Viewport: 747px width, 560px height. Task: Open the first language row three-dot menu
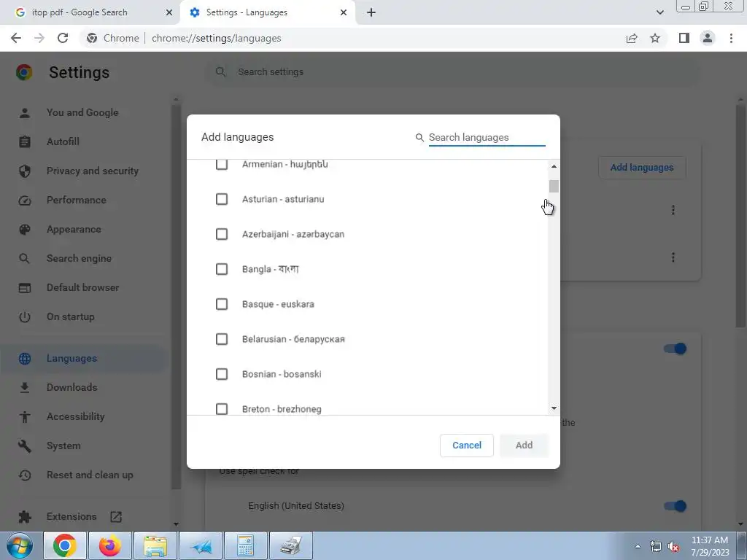coord(673,210)
